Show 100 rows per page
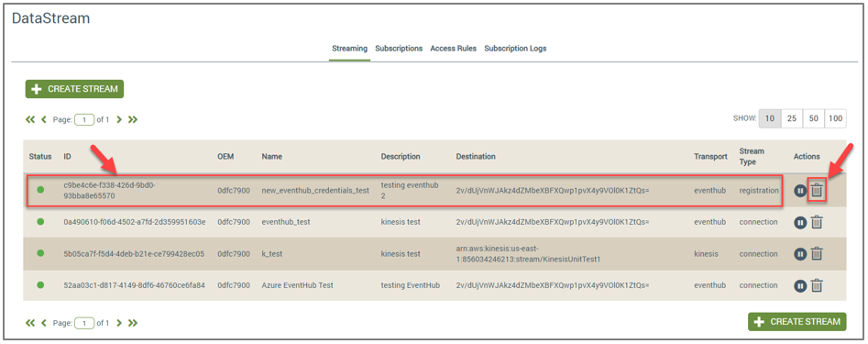The width and height of the screenshot is (868, 344). (x=835, y=118)
